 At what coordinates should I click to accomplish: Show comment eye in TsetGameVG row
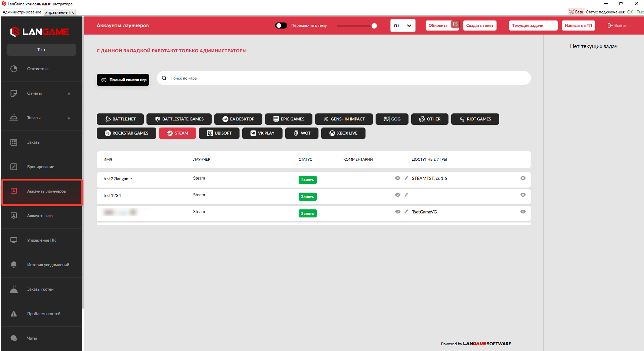coord(398,212)
